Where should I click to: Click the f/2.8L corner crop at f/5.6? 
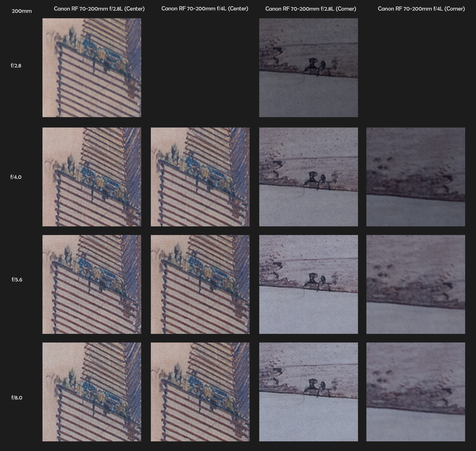308,284
